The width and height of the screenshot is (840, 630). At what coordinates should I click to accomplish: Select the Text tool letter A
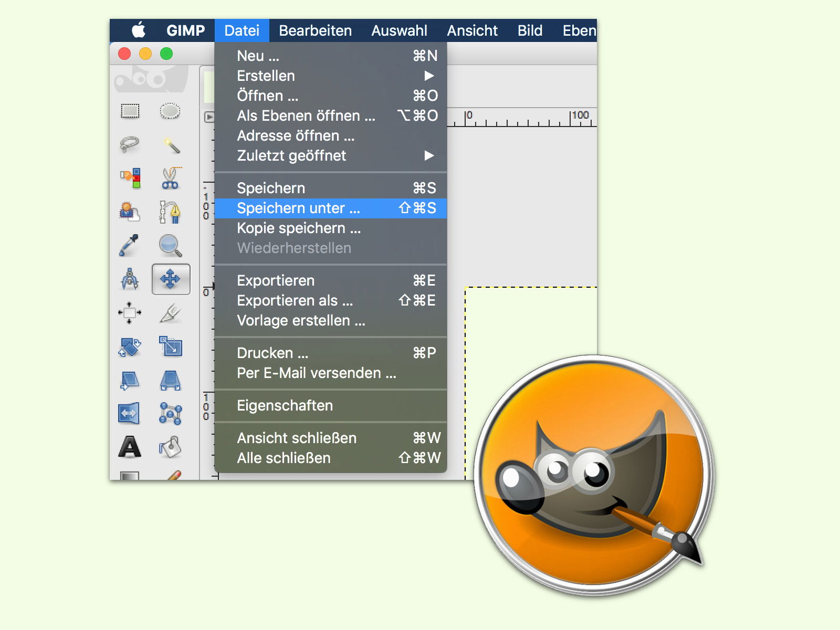tap(130, 447)
